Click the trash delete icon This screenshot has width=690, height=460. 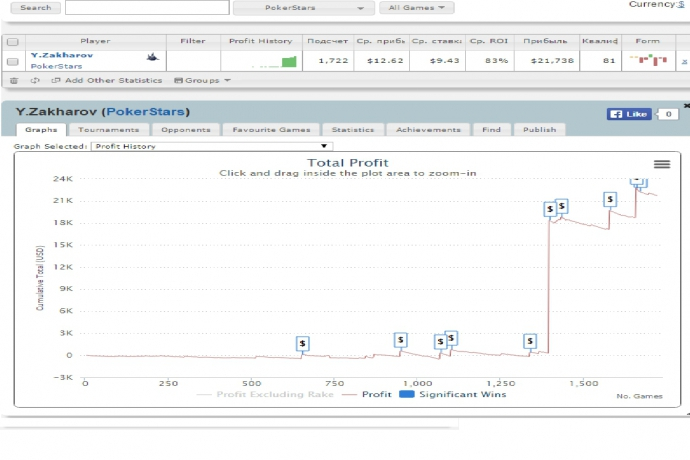click(14, 81)
